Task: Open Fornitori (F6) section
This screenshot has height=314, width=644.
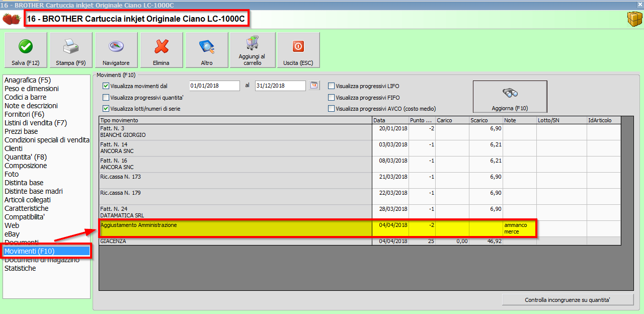Action: click(24, 114)
